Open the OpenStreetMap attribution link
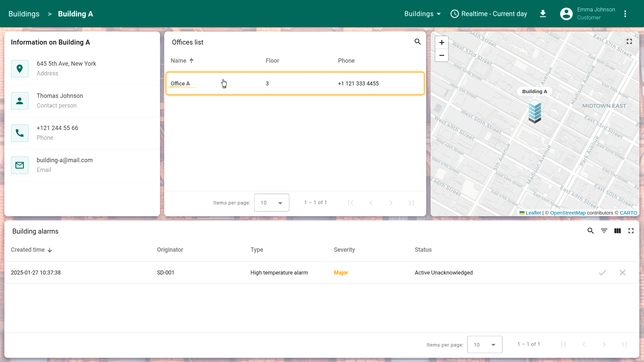Viewport: 644px width, 362px height. coord(568,213)
